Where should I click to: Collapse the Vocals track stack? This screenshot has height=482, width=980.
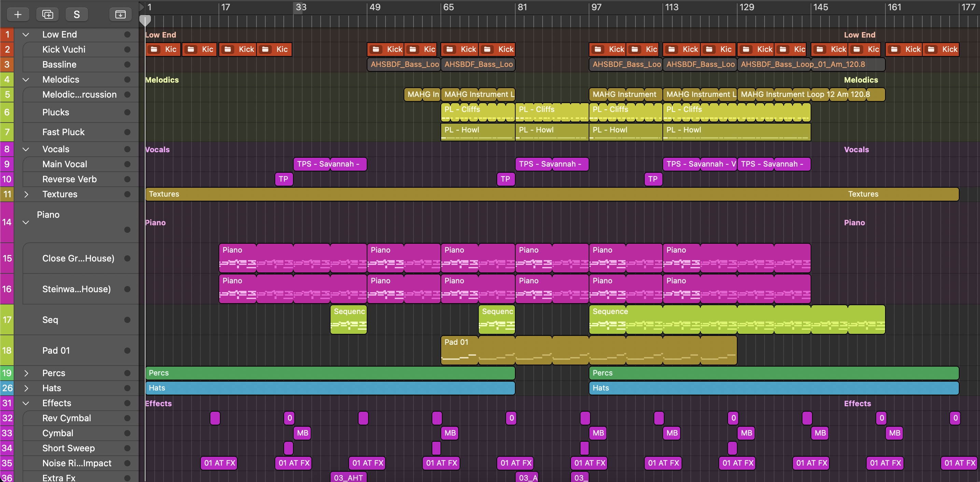(x=26, y=149)
